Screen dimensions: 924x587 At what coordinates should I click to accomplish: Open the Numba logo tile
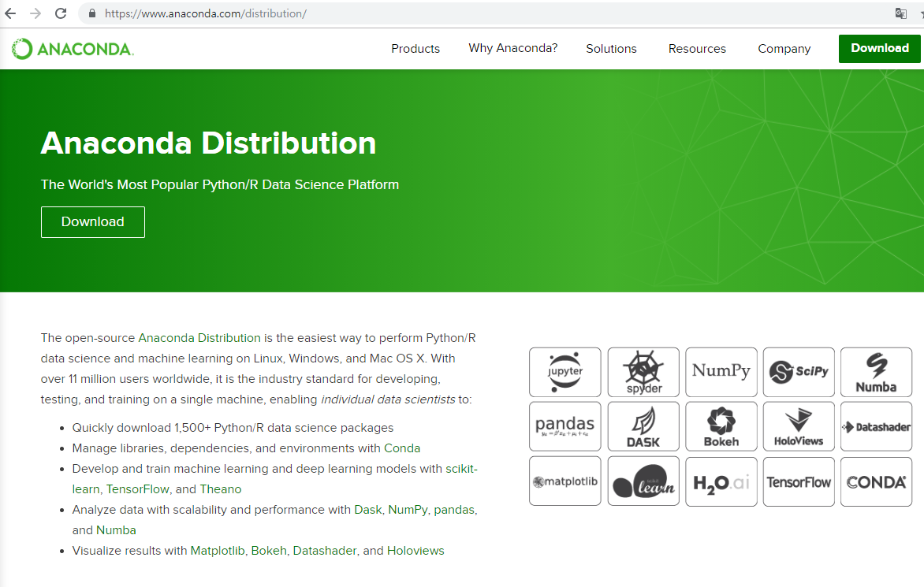pos(876,372)
